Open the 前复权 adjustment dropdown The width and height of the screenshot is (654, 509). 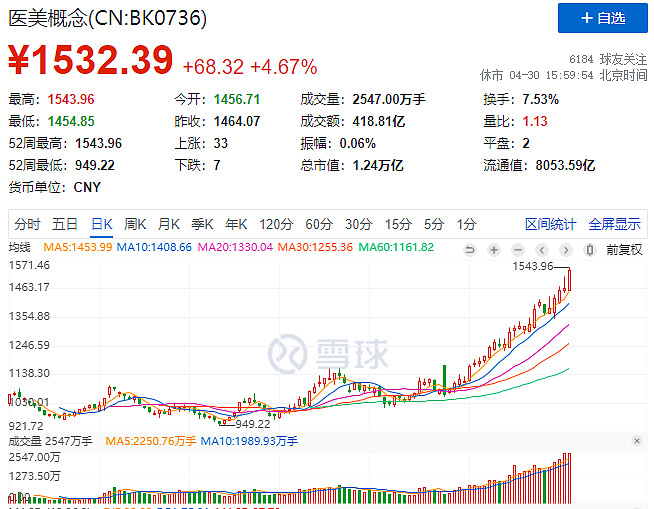pos(624,250)
